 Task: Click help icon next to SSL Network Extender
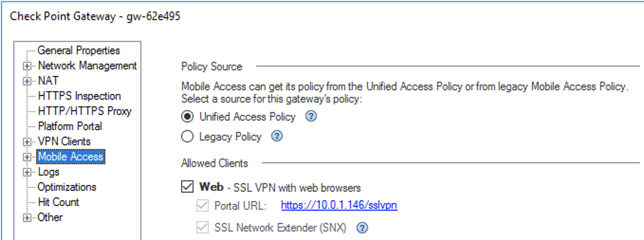point(362,228)
